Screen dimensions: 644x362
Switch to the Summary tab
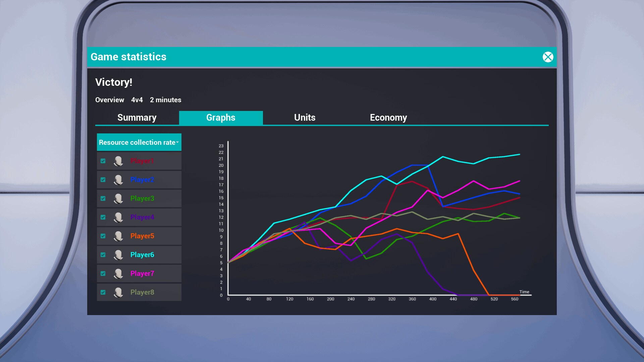(137, 118)
